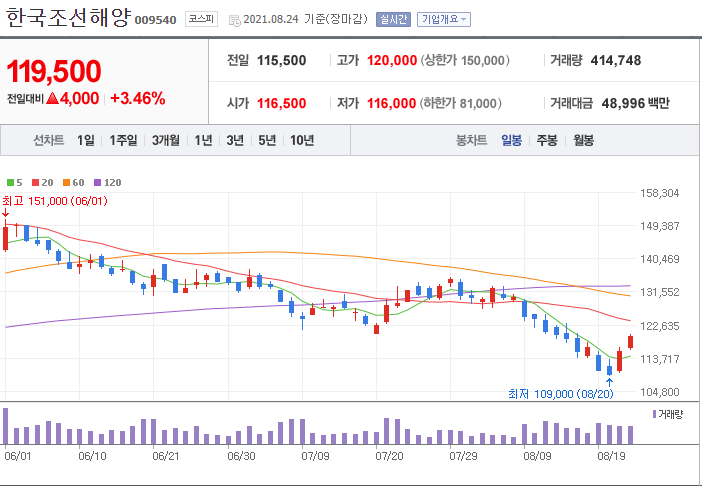Click the 2021.08.24 기준(장마감) date text
The width and height of the screenshot is (702, 486).
click(305, 19)
